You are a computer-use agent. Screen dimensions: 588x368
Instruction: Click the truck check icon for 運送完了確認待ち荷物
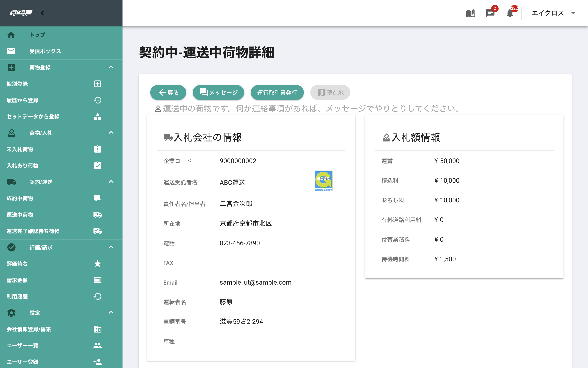(x=97, y=231)
